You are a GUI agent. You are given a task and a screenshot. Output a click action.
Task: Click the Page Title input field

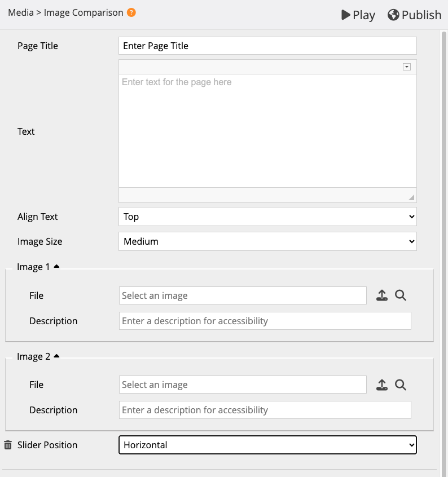coord(267,46)
